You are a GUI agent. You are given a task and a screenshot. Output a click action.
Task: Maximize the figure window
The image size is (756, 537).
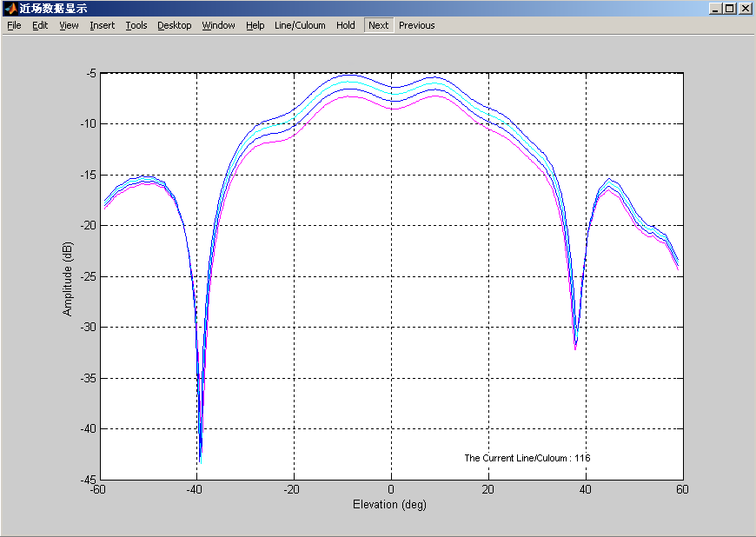[730, 9]
